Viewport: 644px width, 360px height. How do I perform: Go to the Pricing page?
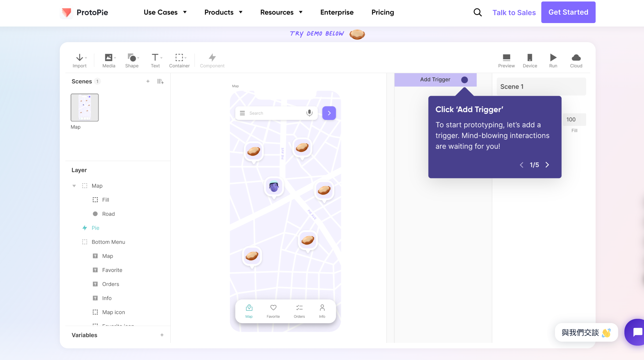coord(383,12)
